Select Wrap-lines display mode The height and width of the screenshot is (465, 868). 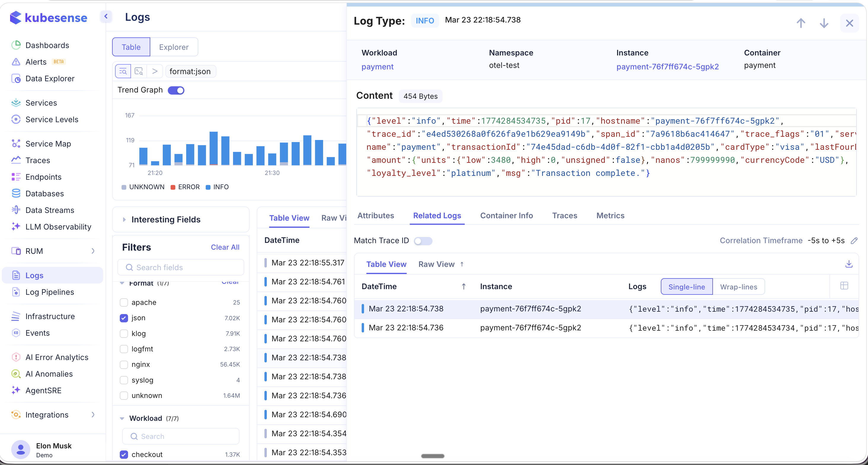coord(738,286)
